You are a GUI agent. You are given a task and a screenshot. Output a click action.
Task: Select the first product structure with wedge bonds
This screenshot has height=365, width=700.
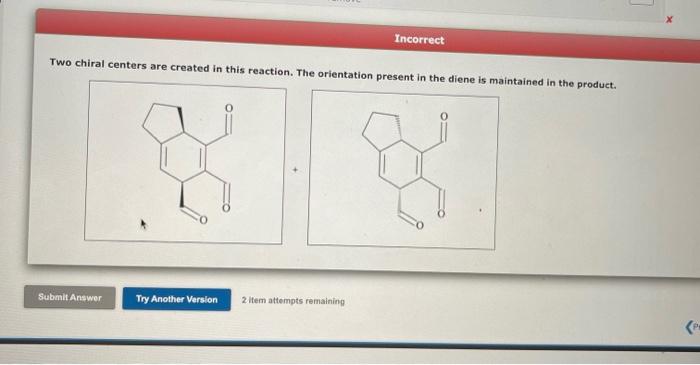[185, 162]
